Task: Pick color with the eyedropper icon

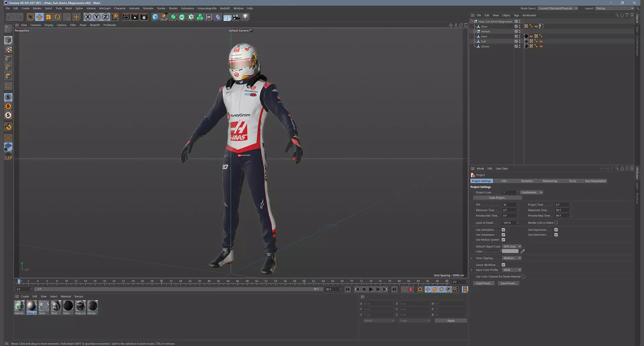Action: pos(523,251)
